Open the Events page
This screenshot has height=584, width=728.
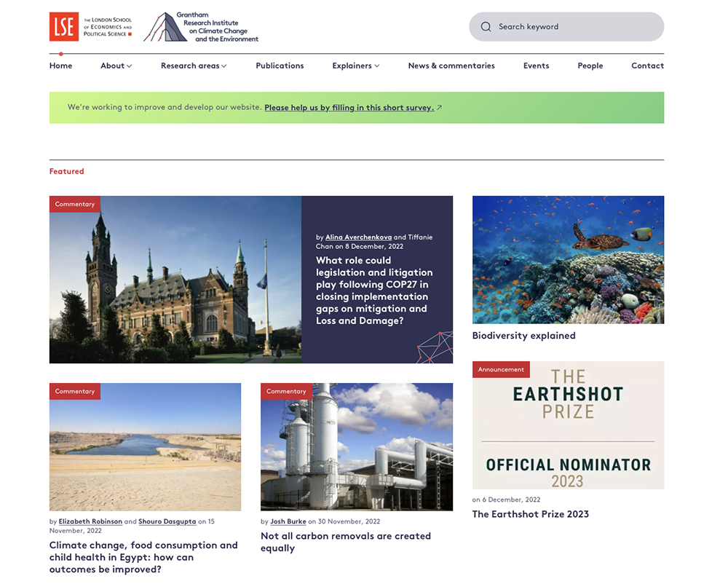pyautogui.click(x=536, y=66)
